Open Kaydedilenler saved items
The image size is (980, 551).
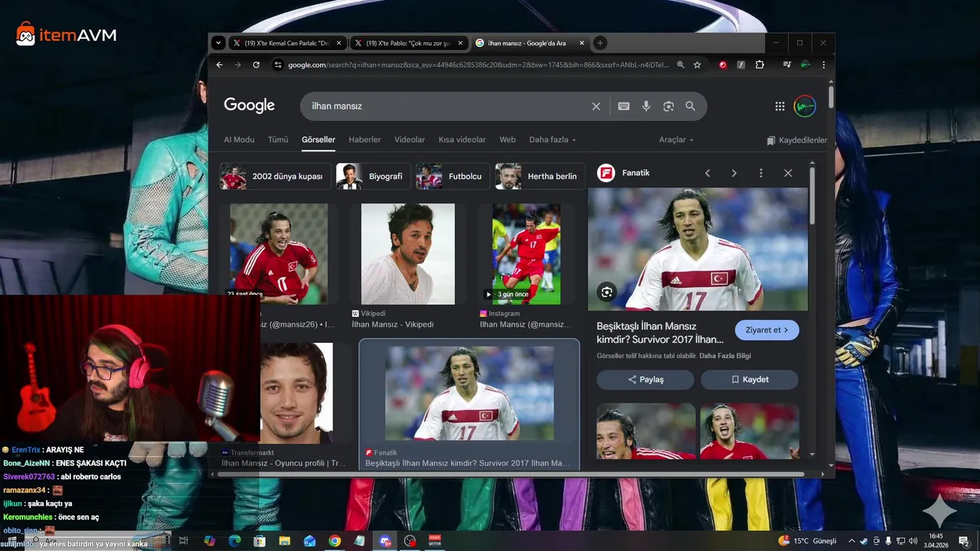pyautogui.click(x=797, y=140)
